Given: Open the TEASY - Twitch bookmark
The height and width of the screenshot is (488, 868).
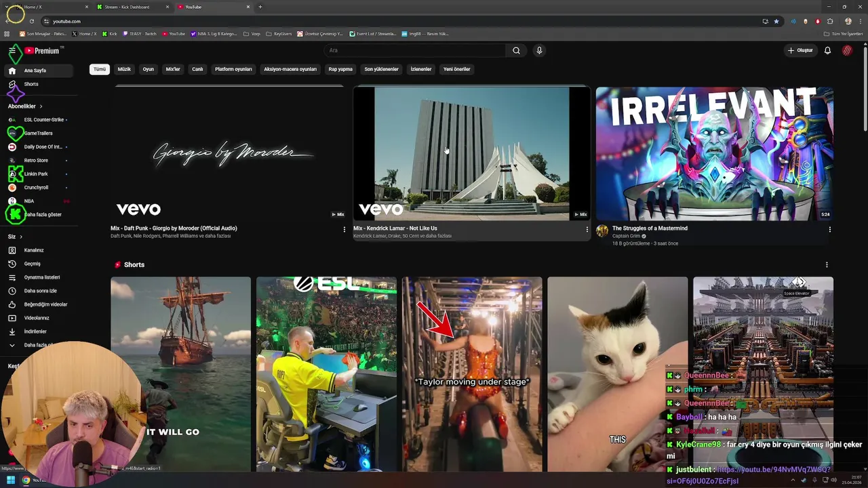Looking at the screenshot, I should tap(139, 33).
